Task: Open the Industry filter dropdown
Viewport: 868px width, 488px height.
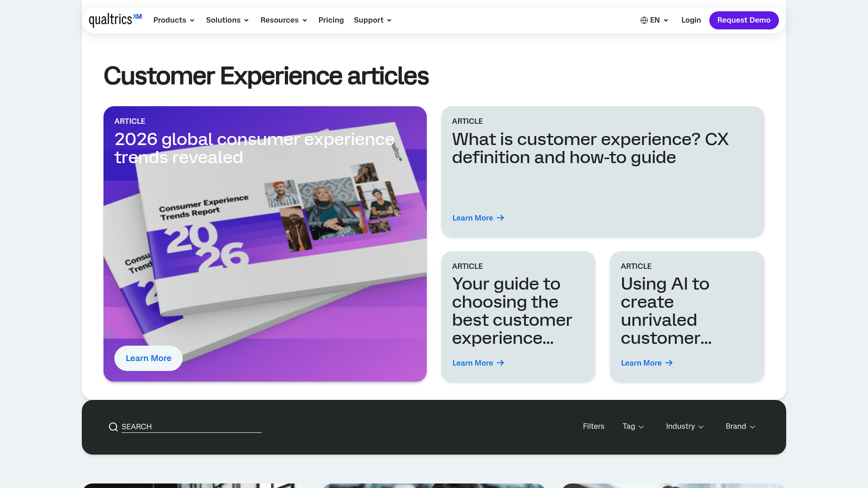Action: tap(685, 427)
